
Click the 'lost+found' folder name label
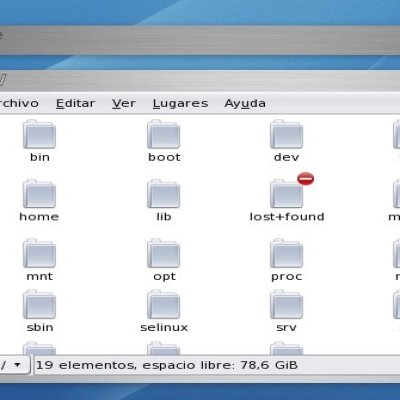[x=287, y=217]
